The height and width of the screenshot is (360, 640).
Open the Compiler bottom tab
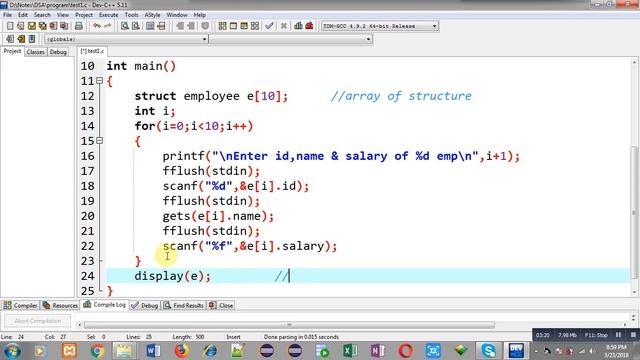[20, 305]
